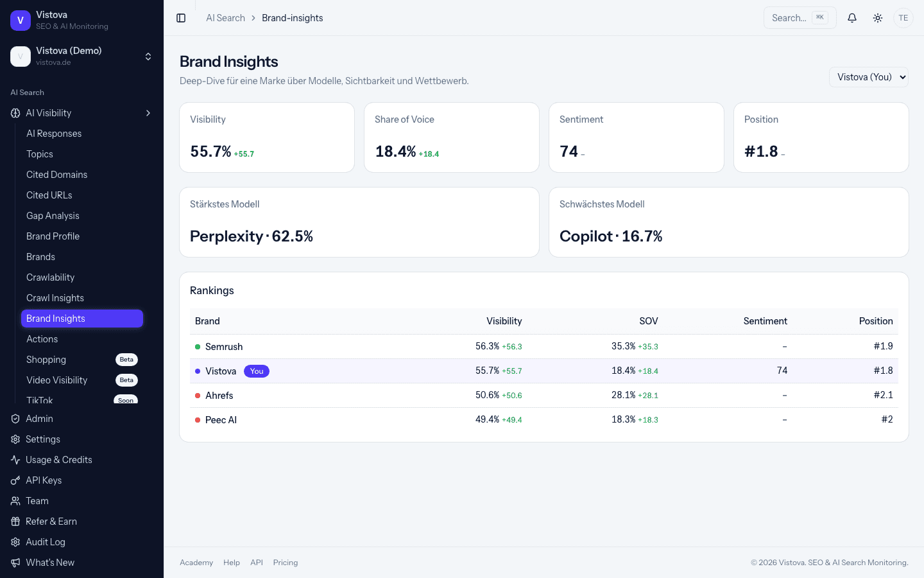Screen dimensions: 924x578
Task: Select the Brand Insights sidebar item
Action: (x=82, y=319)
